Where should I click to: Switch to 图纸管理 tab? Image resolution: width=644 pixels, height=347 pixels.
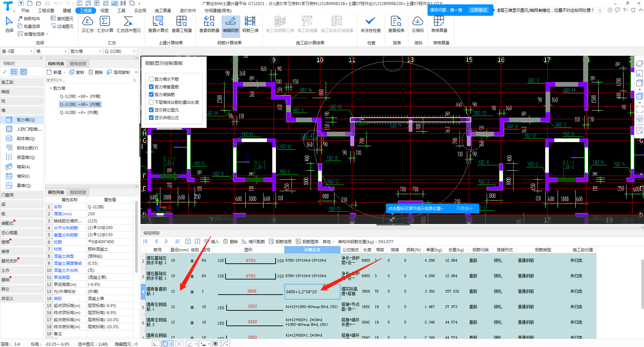tap(78, 63)
